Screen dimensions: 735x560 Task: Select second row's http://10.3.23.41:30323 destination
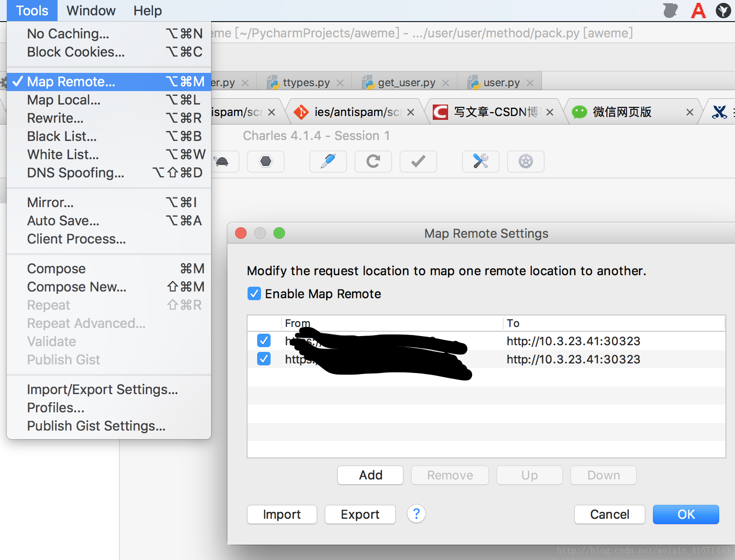pyautogui.click(x=573, y=359)
